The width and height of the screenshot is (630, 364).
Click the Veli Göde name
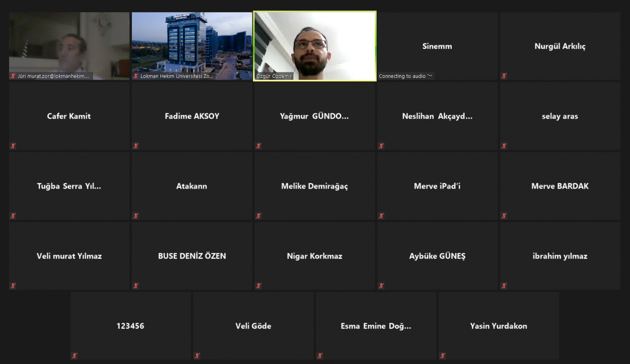(x=253, y=326)
